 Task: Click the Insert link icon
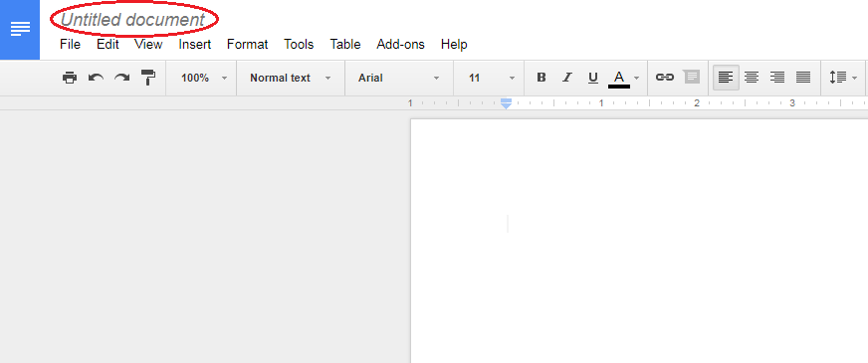(x=664, y=78)
